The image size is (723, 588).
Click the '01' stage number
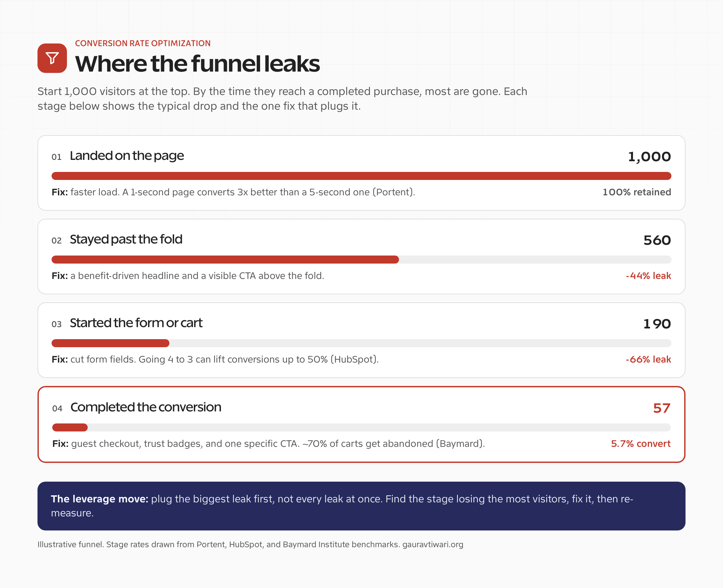[x=57, y=157]
